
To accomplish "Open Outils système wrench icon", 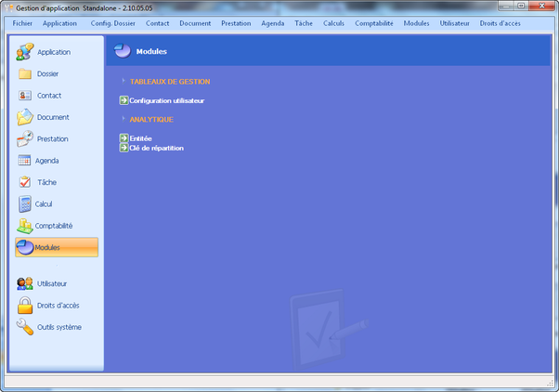I will 25,327.
